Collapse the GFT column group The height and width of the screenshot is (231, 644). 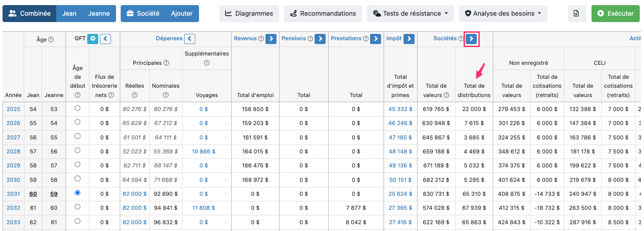click(x=105, y=39)
